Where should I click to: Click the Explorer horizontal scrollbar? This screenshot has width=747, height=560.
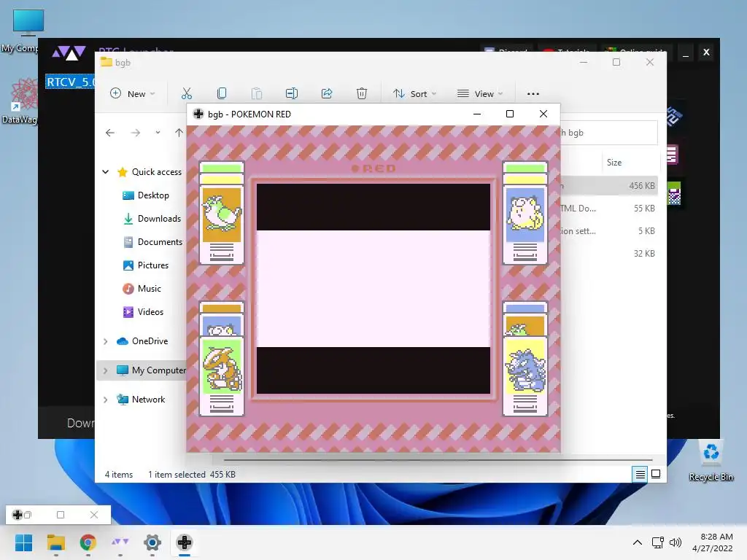(x=438, y=460)
